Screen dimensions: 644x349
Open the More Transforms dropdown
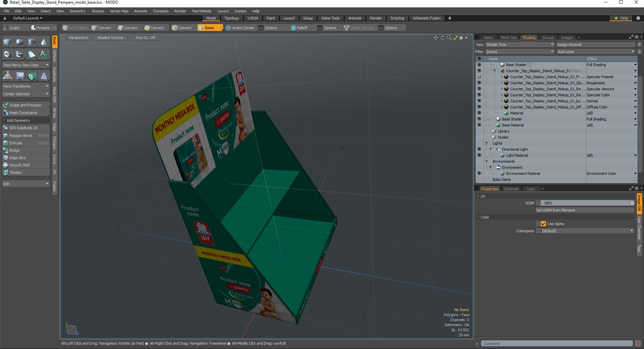(x=26, y=86)
